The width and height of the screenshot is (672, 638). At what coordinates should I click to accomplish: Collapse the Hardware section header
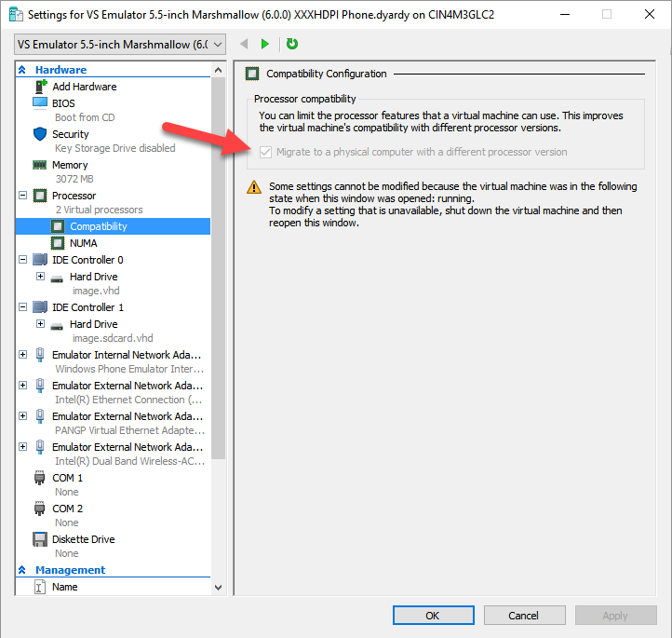pos(22,70)
